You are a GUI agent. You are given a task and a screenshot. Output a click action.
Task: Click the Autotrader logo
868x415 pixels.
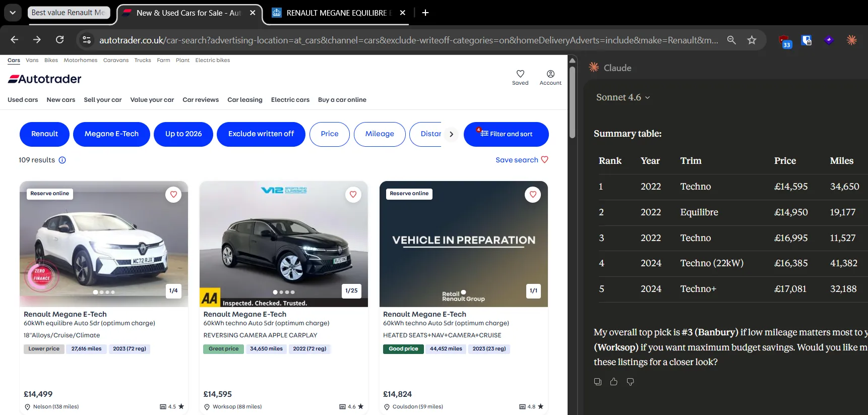tap(44, 79)
